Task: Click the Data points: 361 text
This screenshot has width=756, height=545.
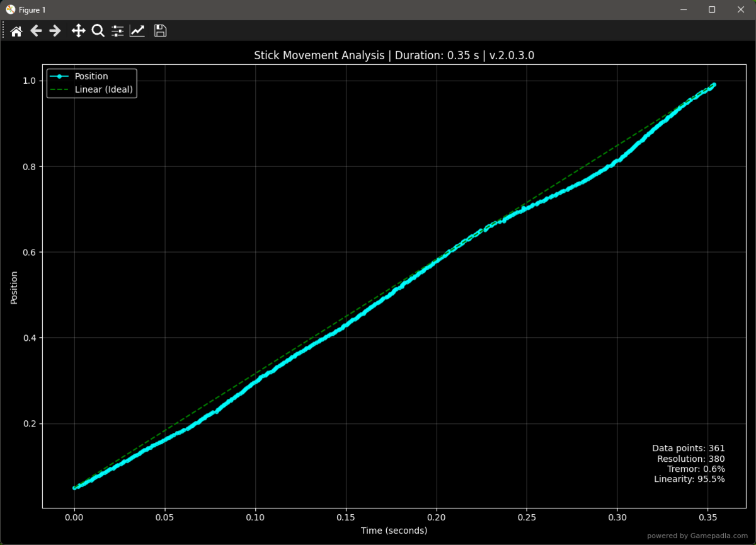Action: tap(689, 448)
